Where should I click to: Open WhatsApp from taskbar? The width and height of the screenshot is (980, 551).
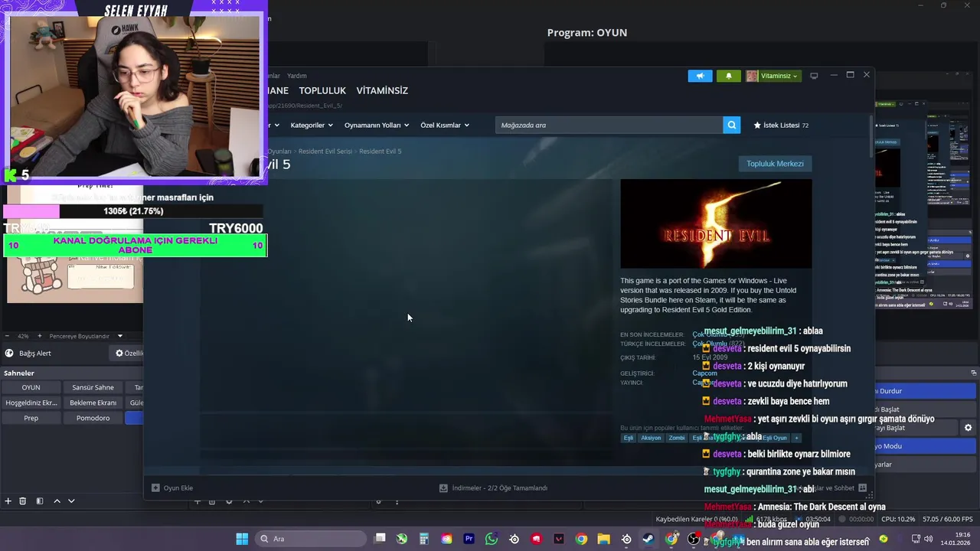pyautogui.click(x=492, y=539)
